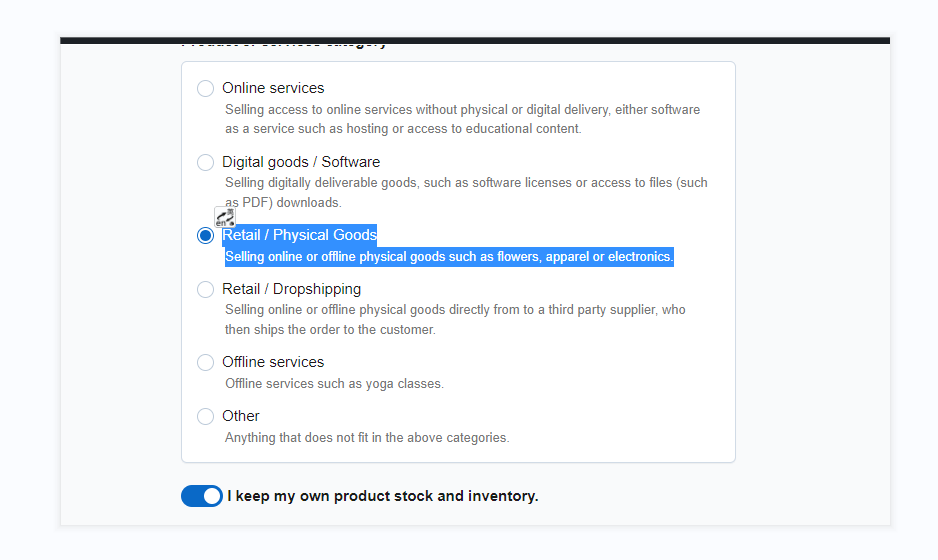Choose the Digital goods / Software radio button
Screen dimensions: 938x560
(x=205, y=162)
